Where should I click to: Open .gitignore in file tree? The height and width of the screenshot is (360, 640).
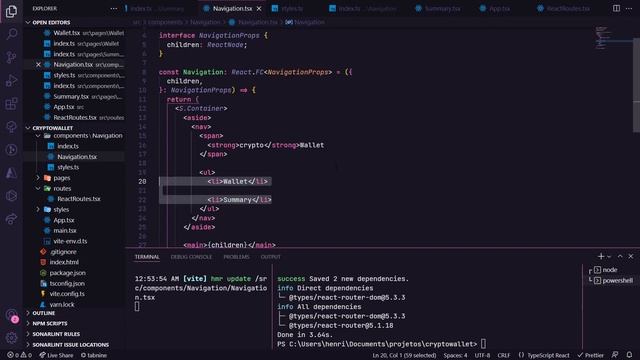63,252
